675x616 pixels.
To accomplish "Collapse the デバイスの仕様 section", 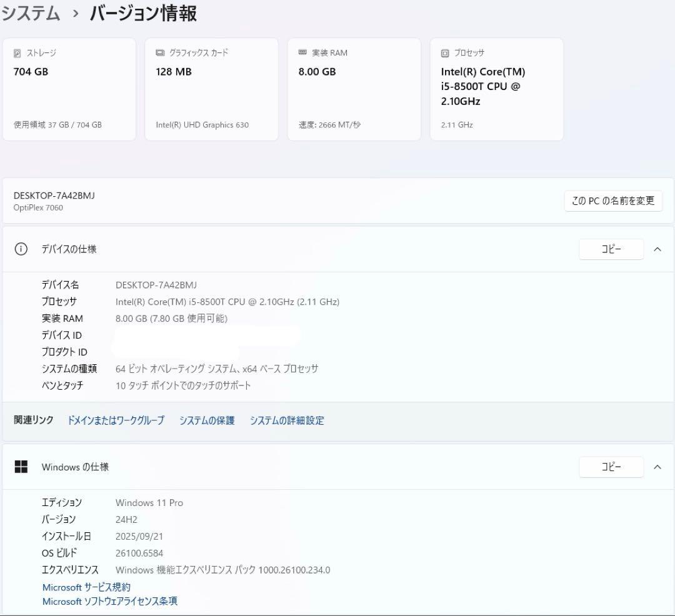I will pos(657,249).
